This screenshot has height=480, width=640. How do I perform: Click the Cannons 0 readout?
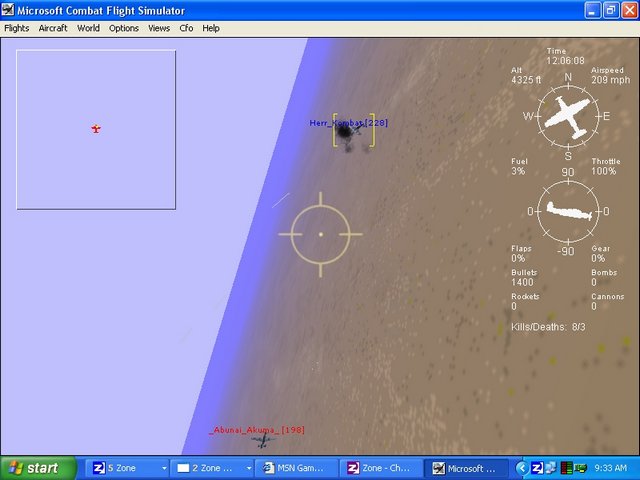(x=607, y=302)
